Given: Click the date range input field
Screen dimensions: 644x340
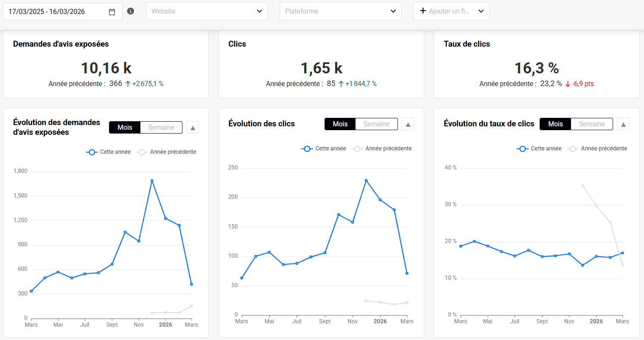Looking at the screenshot, I should point(55,12).
